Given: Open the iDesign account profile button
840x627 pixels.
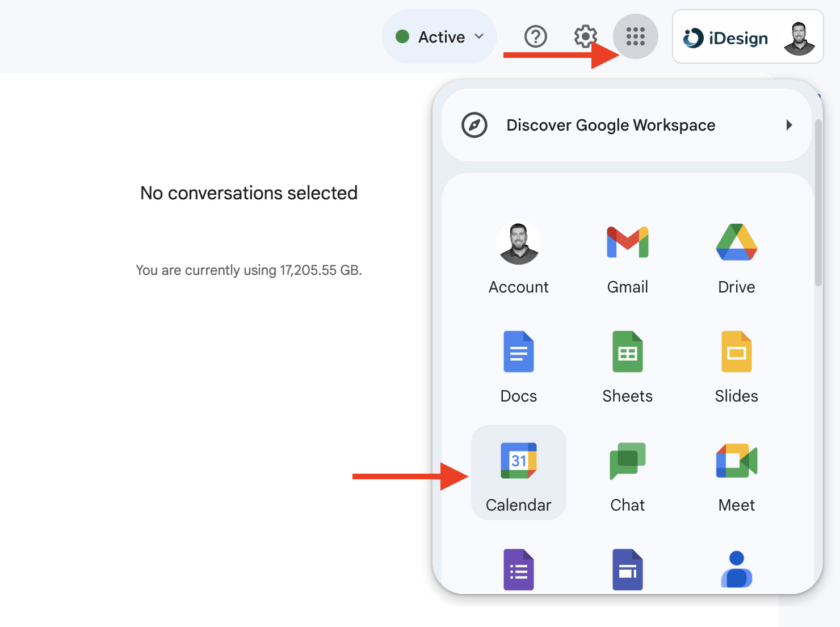Looking at the screenshot, I should [748, 36].
